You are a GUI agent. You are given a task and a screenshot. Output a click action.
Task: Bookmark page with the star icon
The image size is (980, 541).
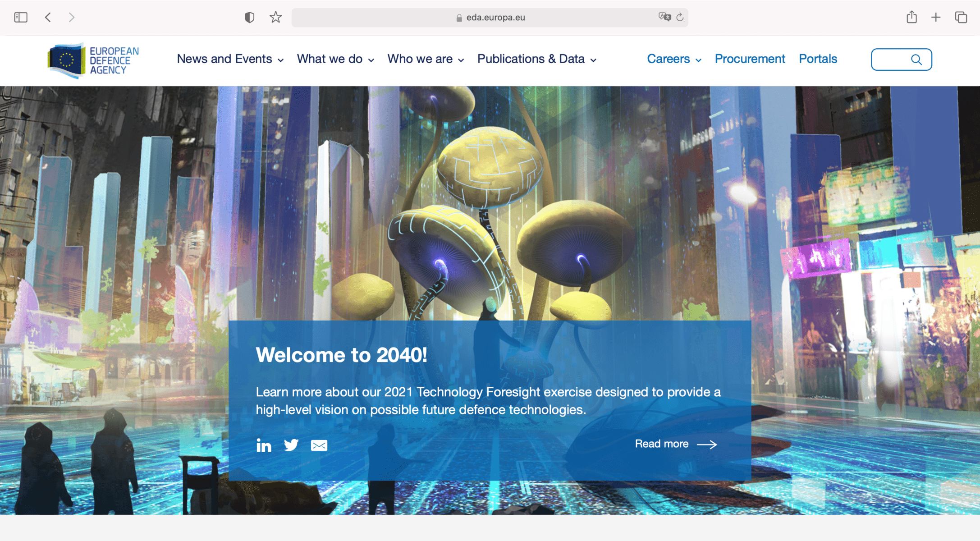[x=275, y=17]
